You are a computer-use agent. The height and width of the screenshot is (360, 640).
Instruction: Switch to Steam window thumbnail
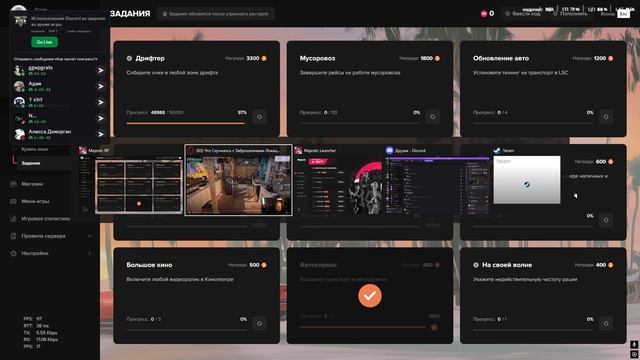[527, 180]
